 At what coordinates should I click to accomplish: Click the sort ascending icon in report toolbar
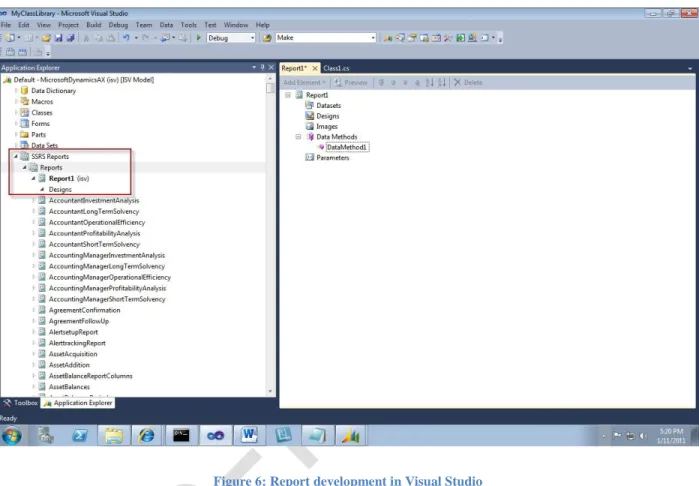(429, 82)
